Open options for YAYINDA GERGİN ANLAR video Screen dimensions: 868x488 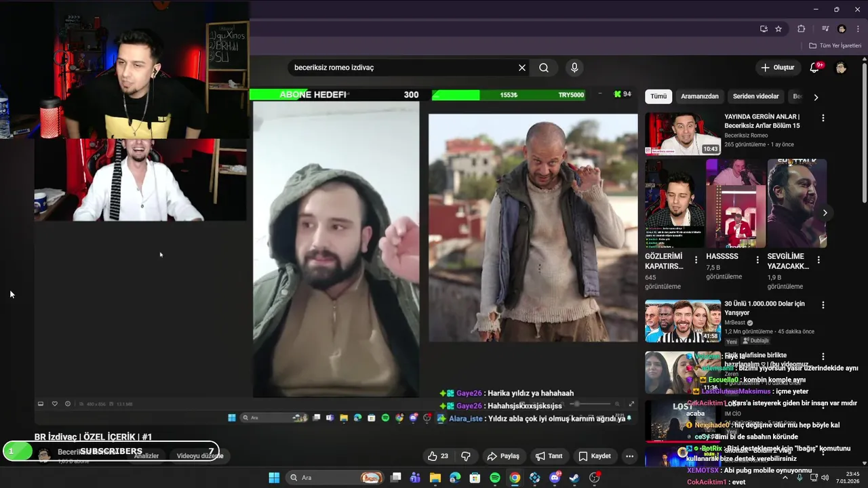[x=823, y=118]
